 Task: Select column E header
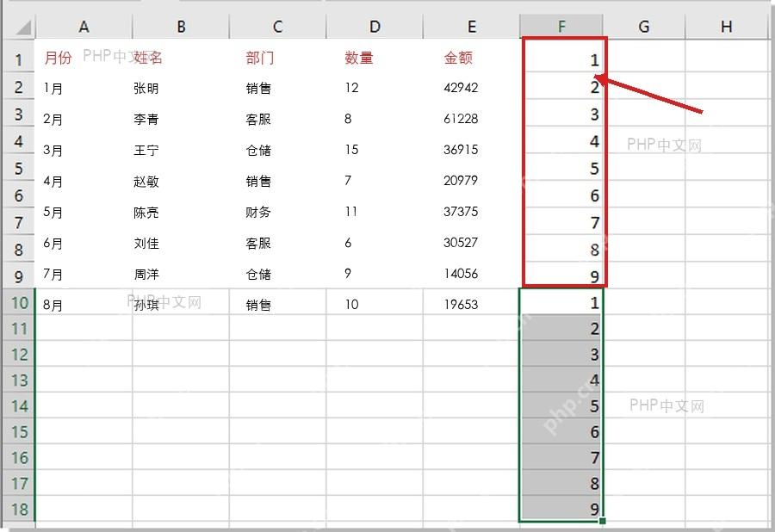pyautogui.click(x=472, y=27)
